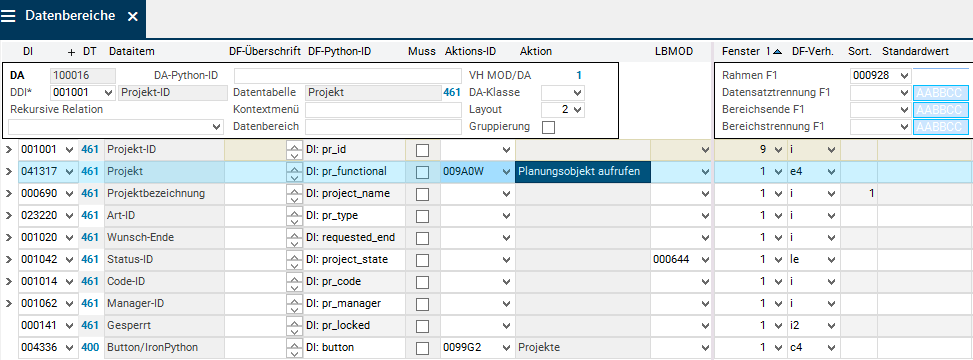
Task: Open DT link 461 in Status-ID row
Action: 90,259
